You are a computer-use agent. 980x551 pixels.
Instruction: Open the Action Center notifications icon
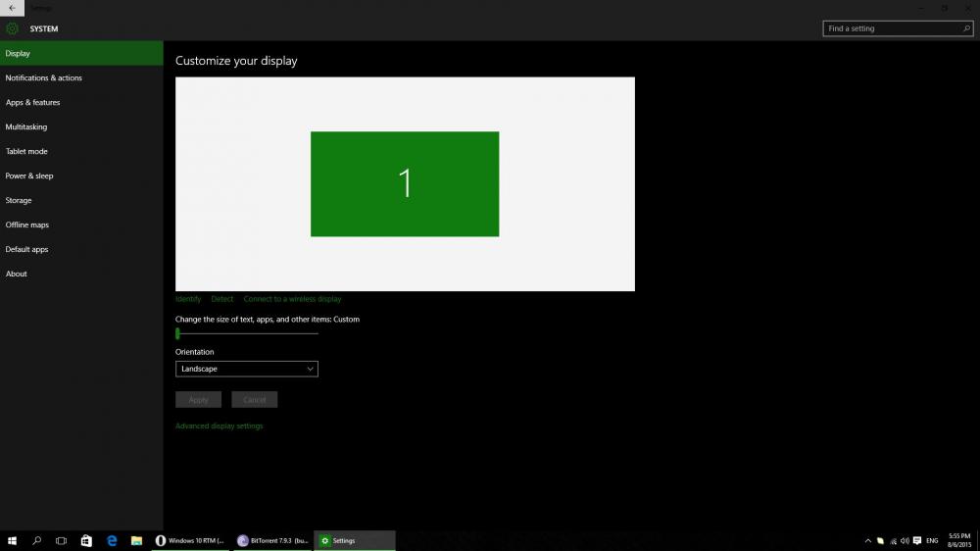(916, 540)
